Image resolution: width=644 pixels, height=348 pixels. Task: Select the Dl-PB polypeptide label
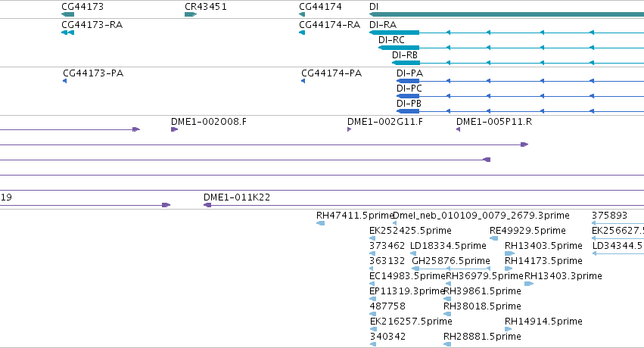click(x=409, y=104)
